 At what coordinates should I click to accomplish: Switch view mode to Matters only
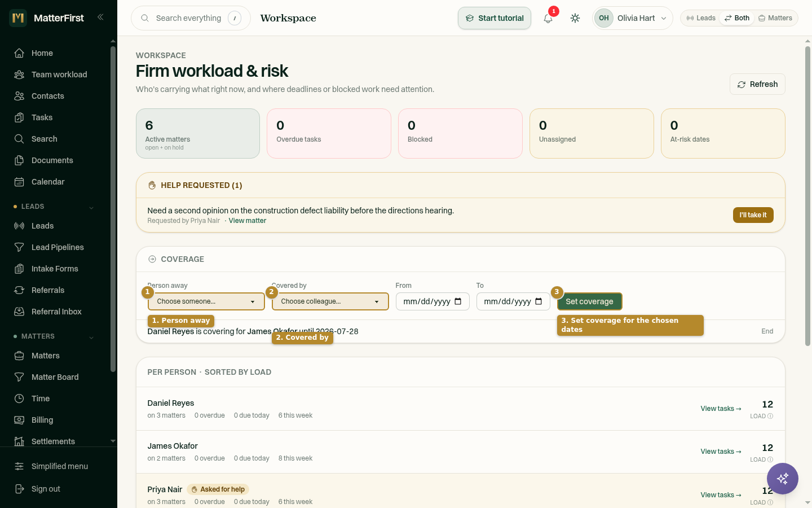[775, 18]
